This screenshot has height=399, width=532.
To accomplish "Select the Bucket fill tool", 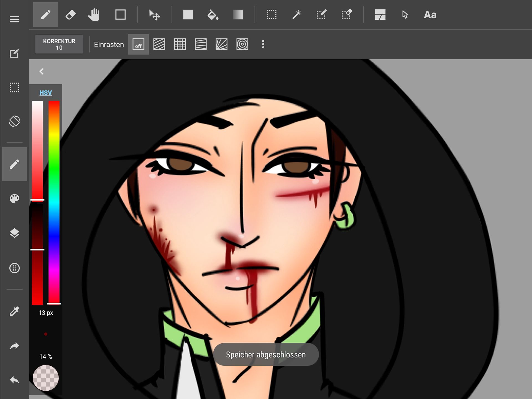I will 213,15.
